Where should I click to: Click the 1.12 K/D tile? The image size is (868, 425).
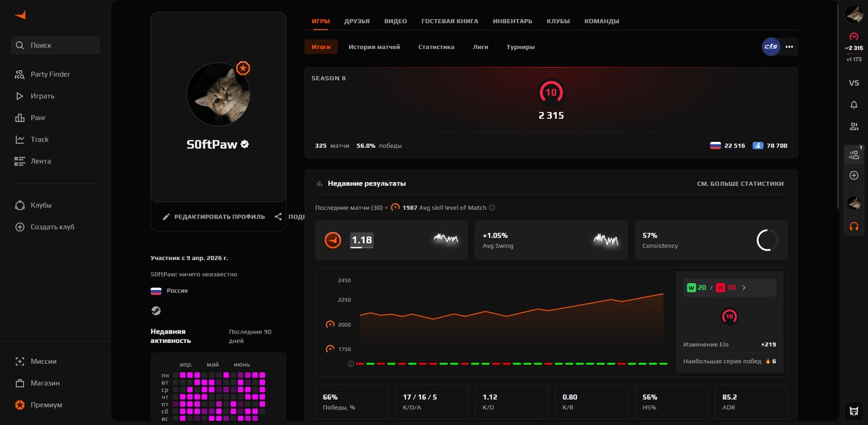[511, 402]
